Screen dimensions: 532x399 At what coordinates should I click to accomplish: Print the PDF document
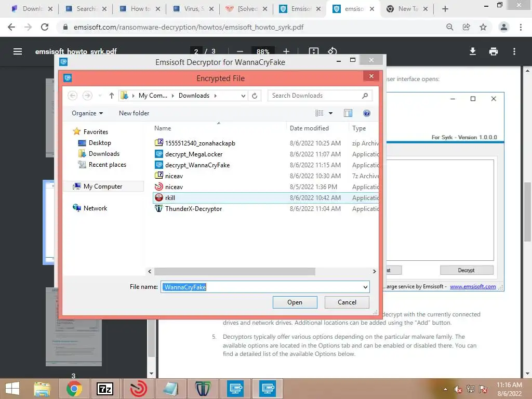pyautogui.click(x=494, y=51)
